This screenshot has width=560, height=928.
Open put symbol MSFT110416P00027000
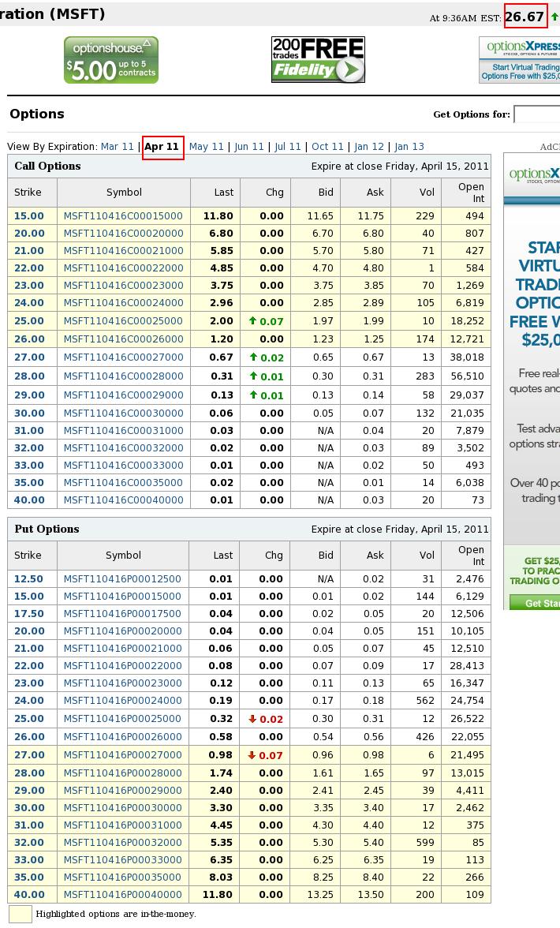[x=122, y=755]
